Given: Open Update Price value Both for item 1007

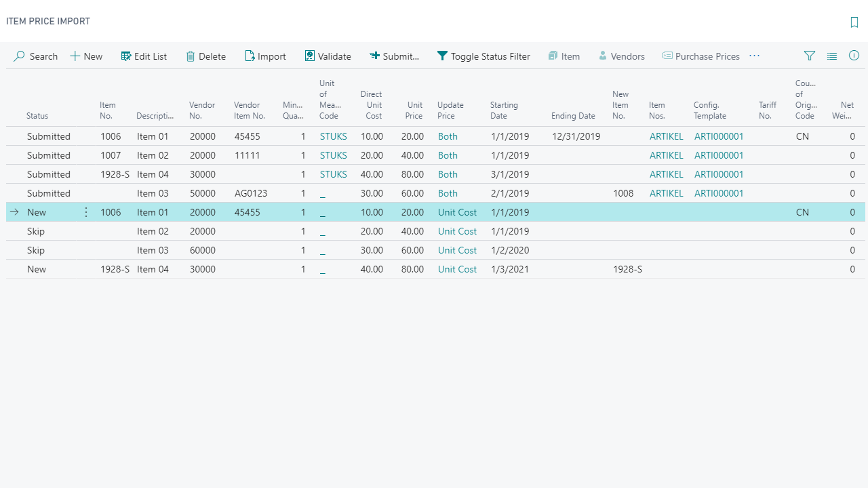Looking at the screenshot, I should (448, 155).
